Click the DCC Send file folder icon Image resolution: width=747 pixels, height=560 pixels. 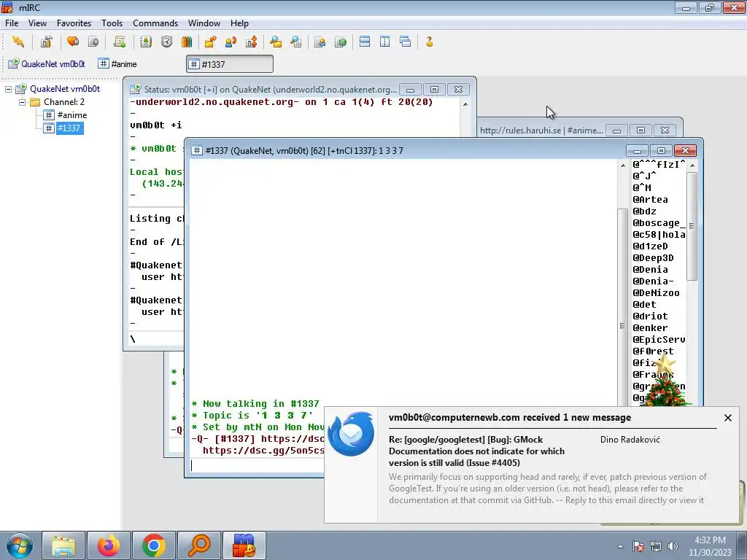(x=210, y=42)
